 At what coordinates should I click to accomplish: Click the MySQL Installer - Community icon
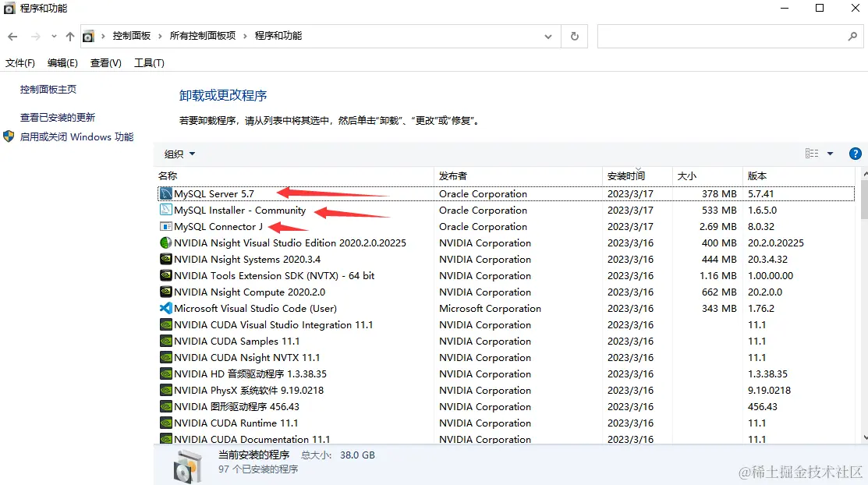[x=165, y=210]
